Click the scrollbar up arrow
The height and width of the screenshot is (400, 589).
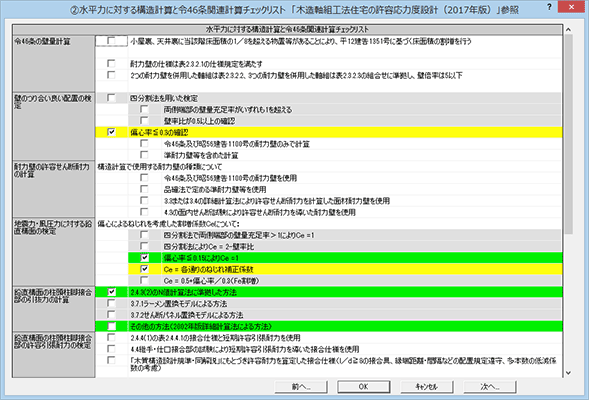[568, 29]
